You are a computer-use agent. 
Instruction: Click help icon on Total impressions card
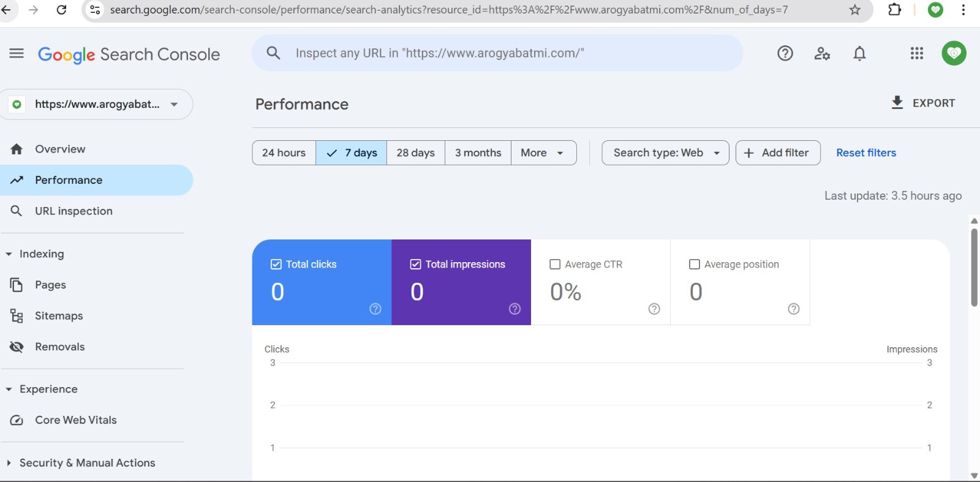(514, 309)
